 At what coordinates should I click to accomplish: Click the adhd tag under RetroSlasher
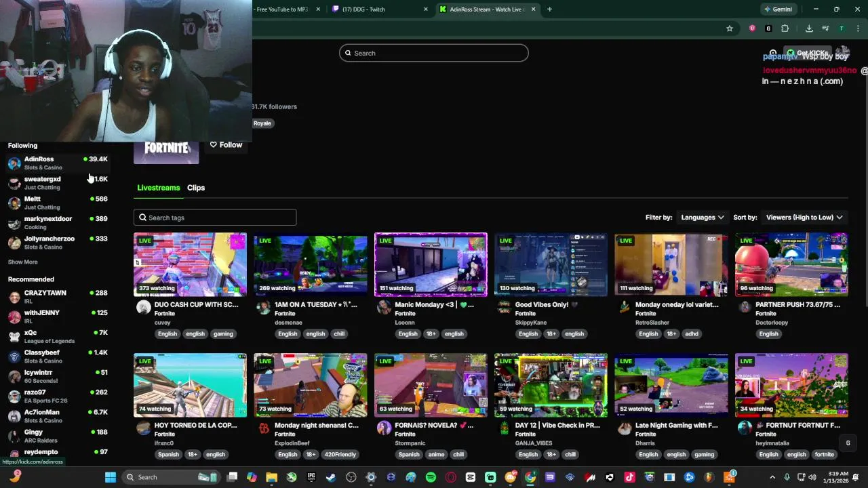[692, 334]
